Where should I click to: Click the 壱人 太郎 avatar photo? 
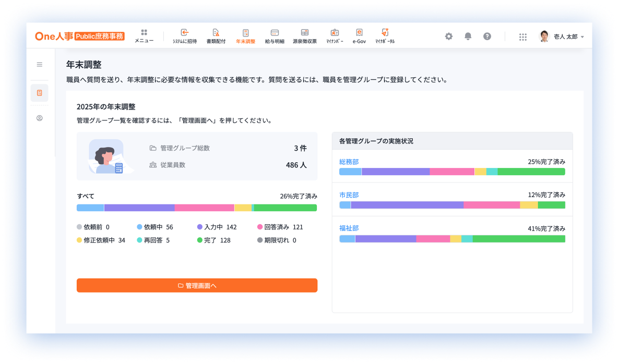click(544, 37)
